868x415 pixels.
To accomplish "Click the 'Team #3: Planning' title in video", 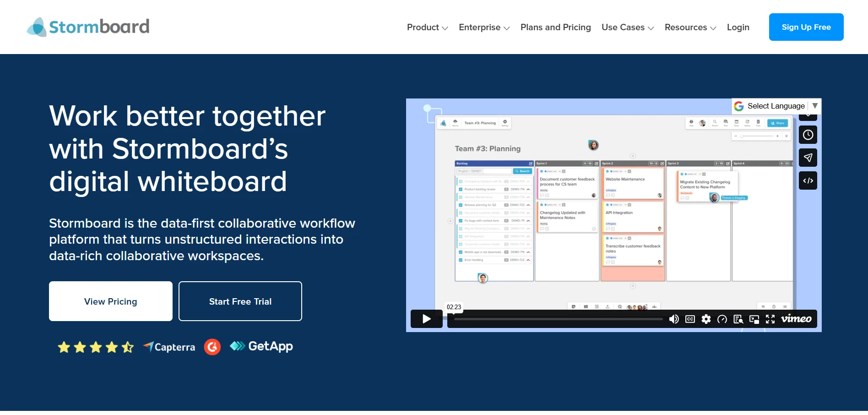I will pyautogui.click(x=488, y=149).
